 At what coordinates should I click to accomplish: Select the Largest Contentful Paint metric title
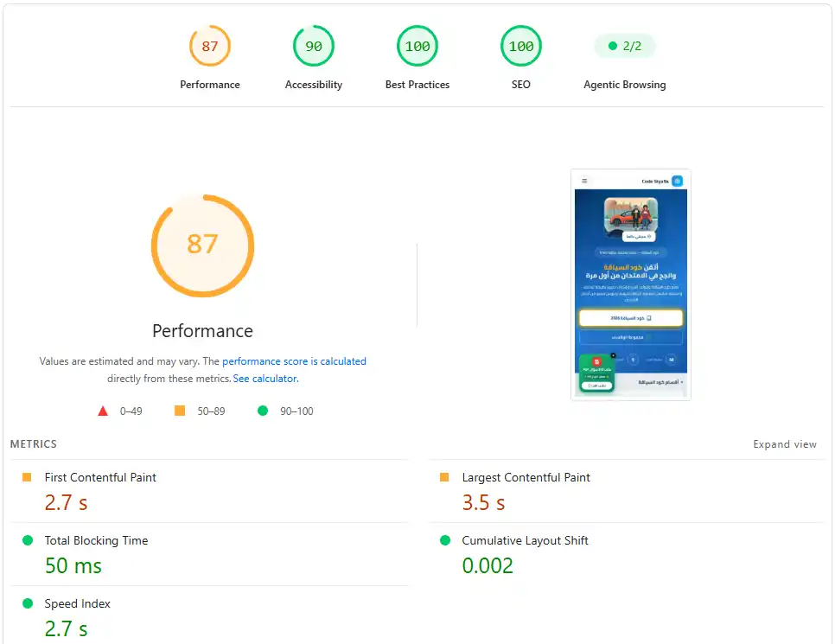point(526,477)
